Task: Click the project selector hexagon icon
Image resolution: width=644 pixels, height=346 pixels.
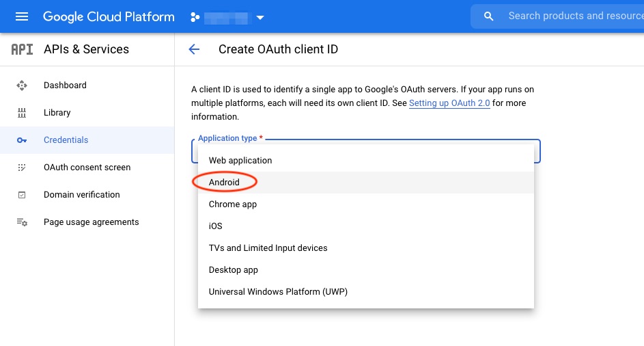Action: (x=195, y=17)
